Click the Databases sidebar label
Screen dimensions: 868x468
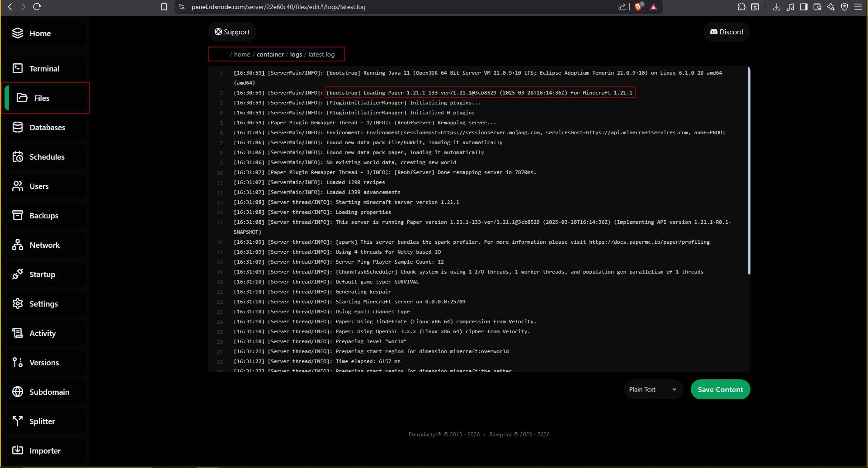[x=47, y=128]
